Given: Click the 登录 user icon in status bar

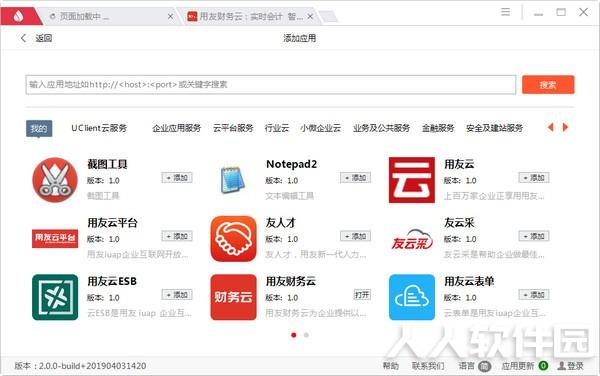Looking at the screenshot, I should coord(561,366).
